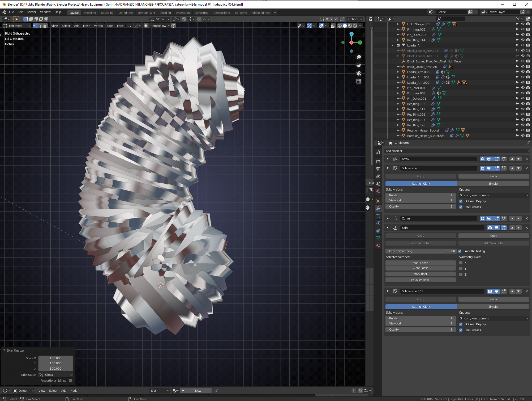Open the Object Data properties tab

[x=378, y=238]
